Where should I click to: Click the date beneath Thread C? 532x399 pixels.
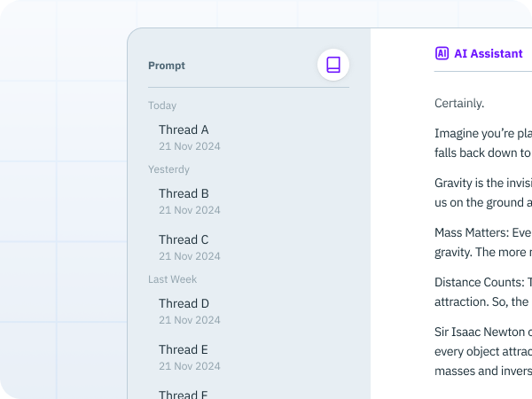point(190,256)
